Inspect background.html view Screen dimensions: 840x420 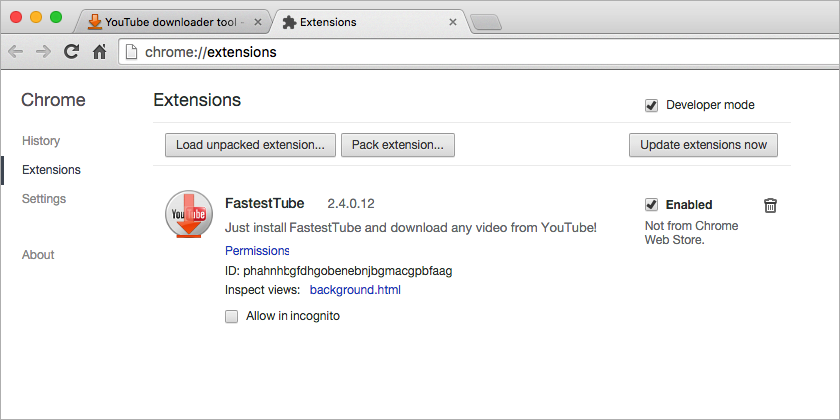(x=355, y=290)
